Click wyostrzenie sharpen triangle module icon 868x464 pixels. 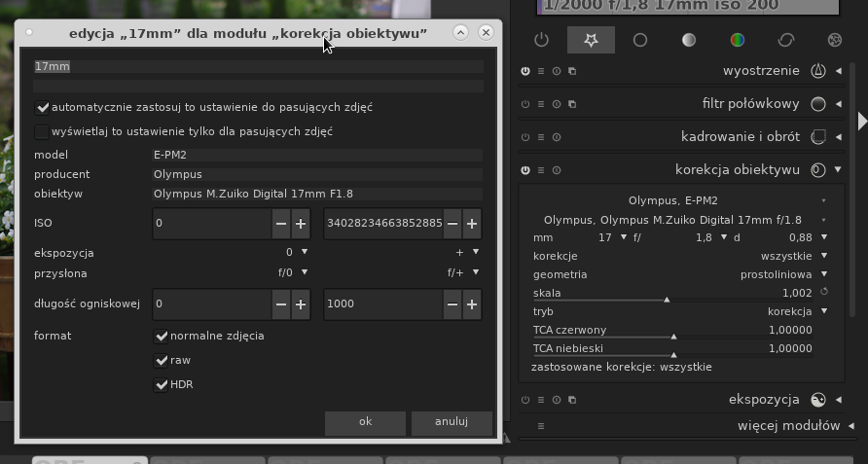click(x=818, y=71)
